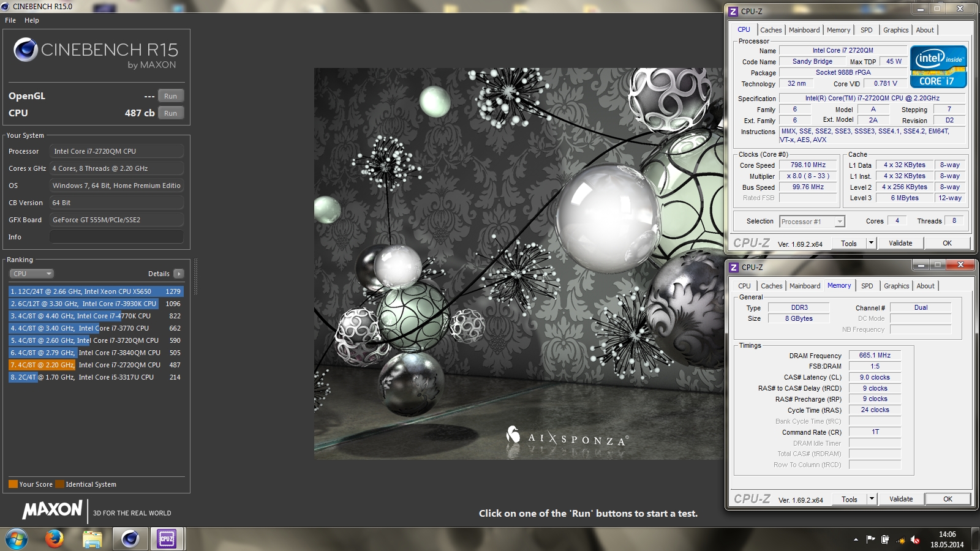This screenshot has width=980, height=551.
Task: Show hidden system tray icons arrow
Action: (856, 539)
